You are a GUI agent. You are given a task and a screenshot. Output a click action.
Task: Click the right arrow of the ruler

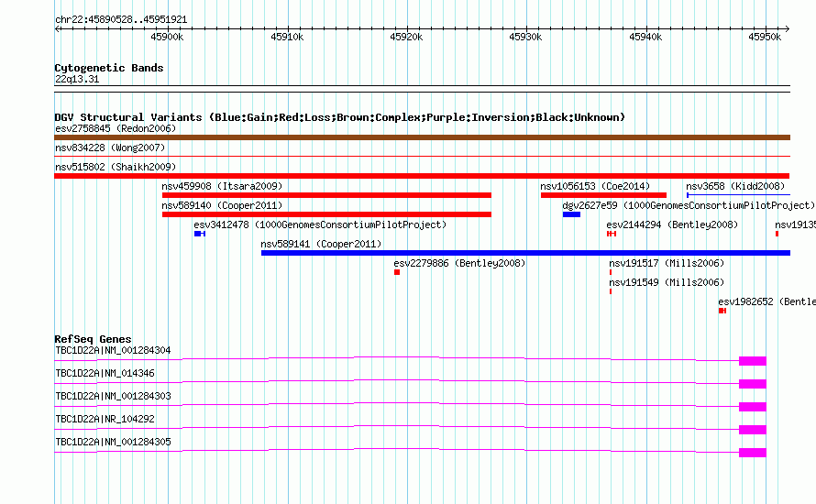coord(788,28)
